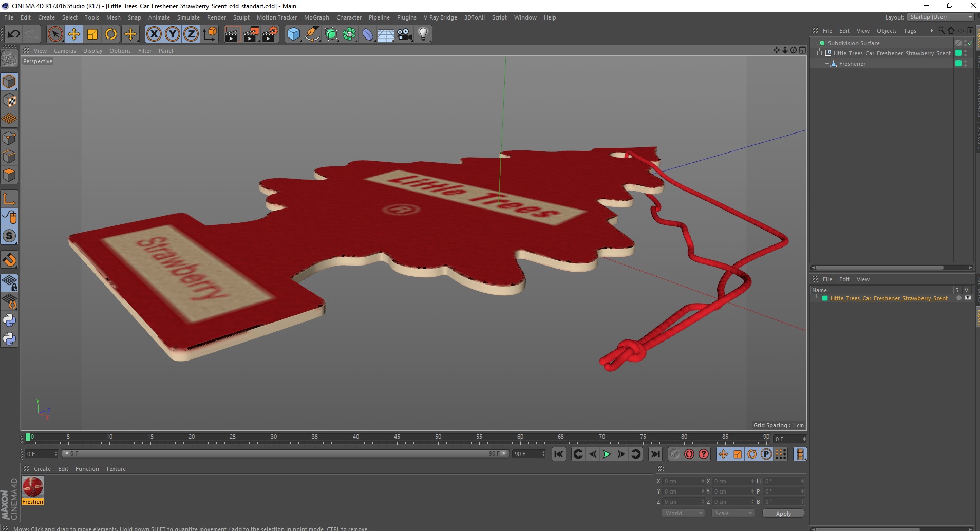This screenshot has width=980, height=531.
Task: Go to start of animation
Action: tap(559, 454)
